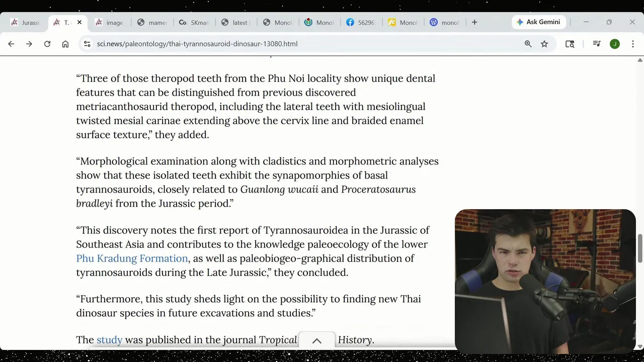This screenshot has height=362, width=644.
Task: Click the Ask Gemini button
Action: [x=539, y=22]
